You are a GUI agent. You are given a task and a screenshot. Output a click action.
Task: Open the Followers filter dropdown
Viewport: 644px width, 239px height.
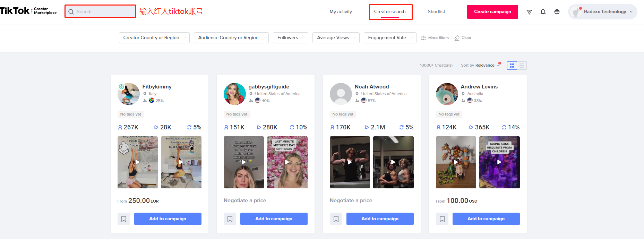290,38
